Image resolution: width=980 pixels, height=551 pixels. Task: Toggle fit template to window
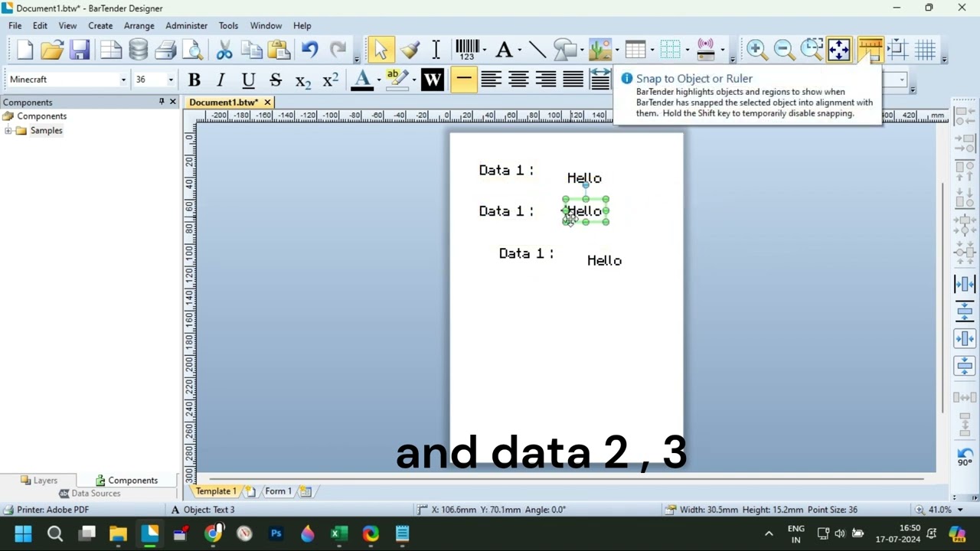839,50
